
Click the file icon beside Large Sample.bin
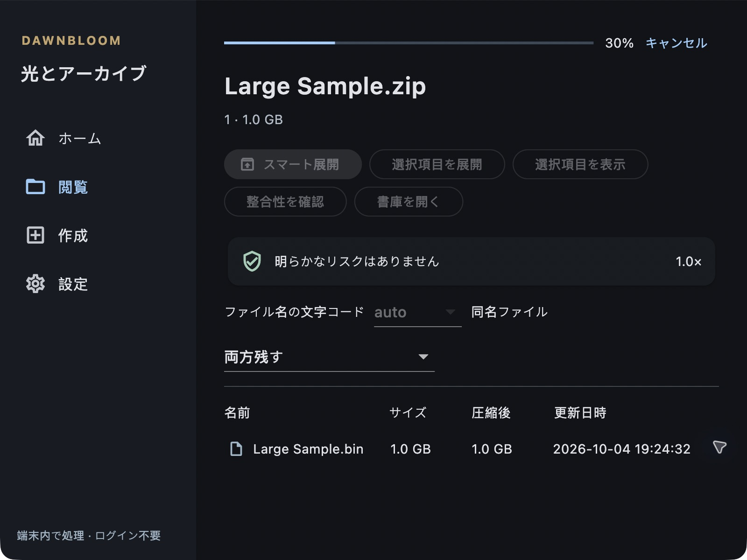(x=237, y=449)
